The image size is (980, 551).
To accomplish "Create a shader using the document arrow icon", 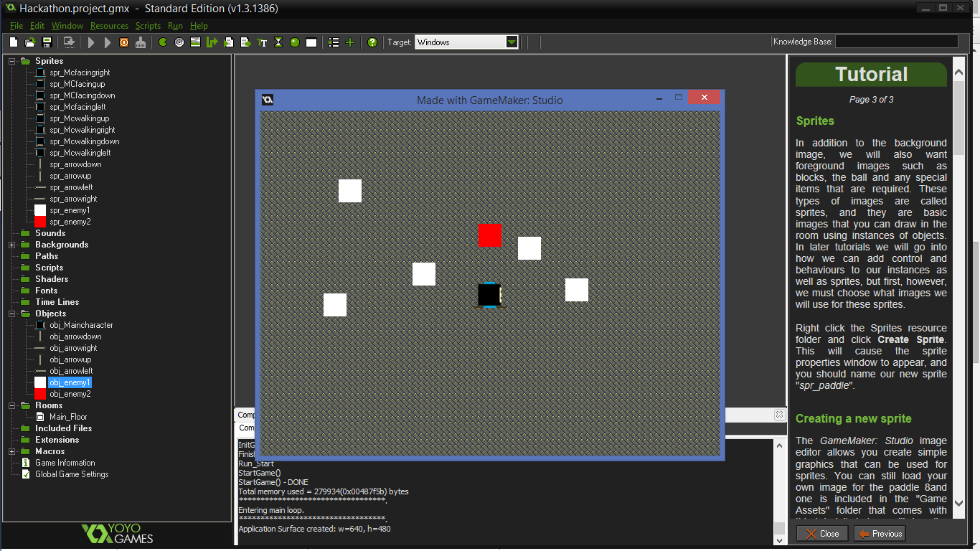I will click(x=245, y=42).
